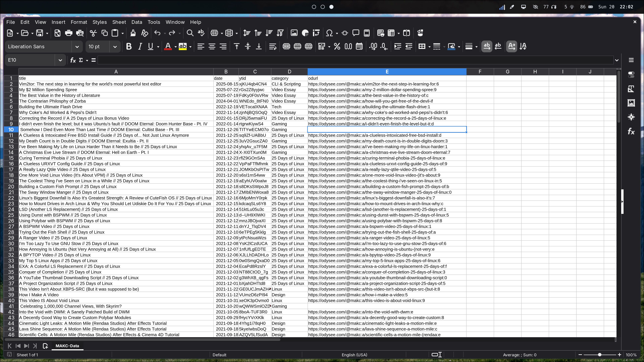Open the Sheet menu
The height and width of the screenshot is (362, 644).
click(x=119, y=22)
